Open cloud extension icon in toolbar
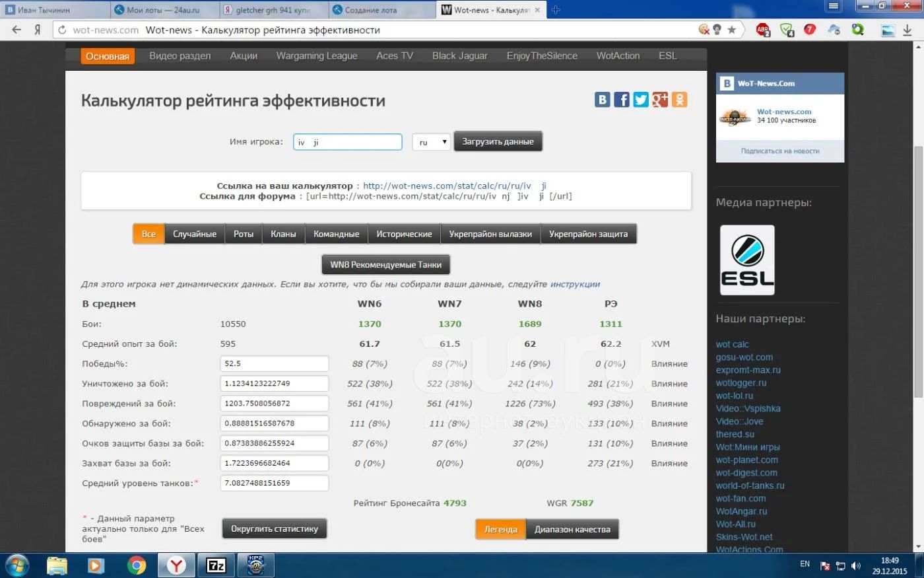The height and width of the screenshot is (578, 924). tap(834, 30)
